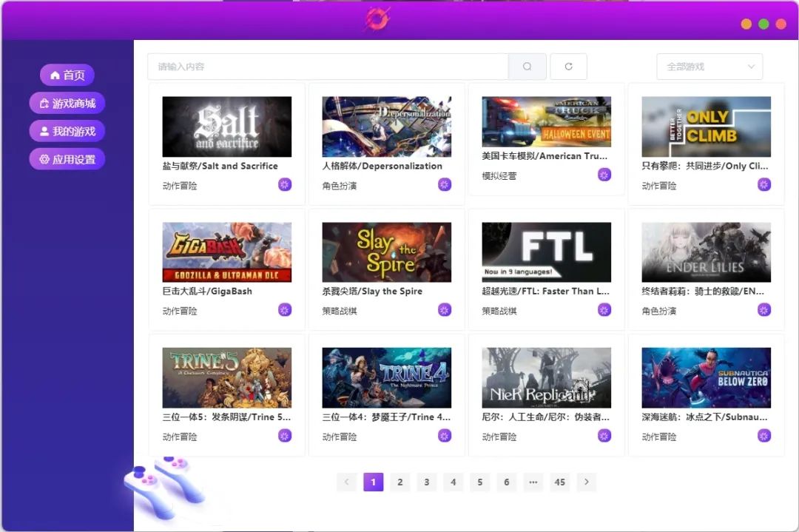Click purple icon on Subnautica Below Zero card
The height and width of the screenshot is (532, 799).
pyautogui.click(x=764, y=436)
